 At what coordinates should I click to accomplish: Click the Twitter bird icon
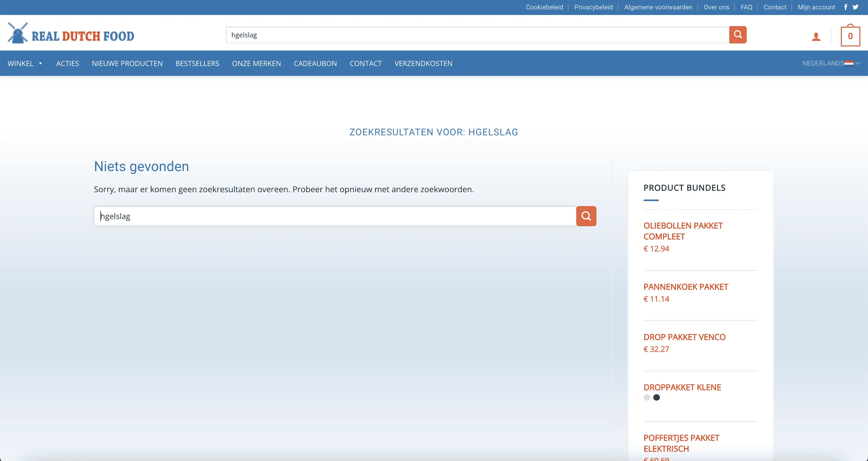pos(856,7)
